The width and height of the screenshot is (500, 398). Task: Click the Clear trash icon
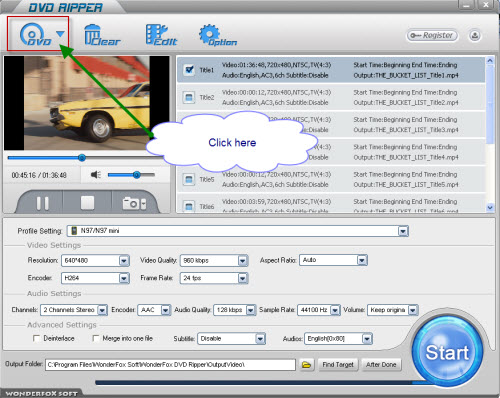[102, 35]
